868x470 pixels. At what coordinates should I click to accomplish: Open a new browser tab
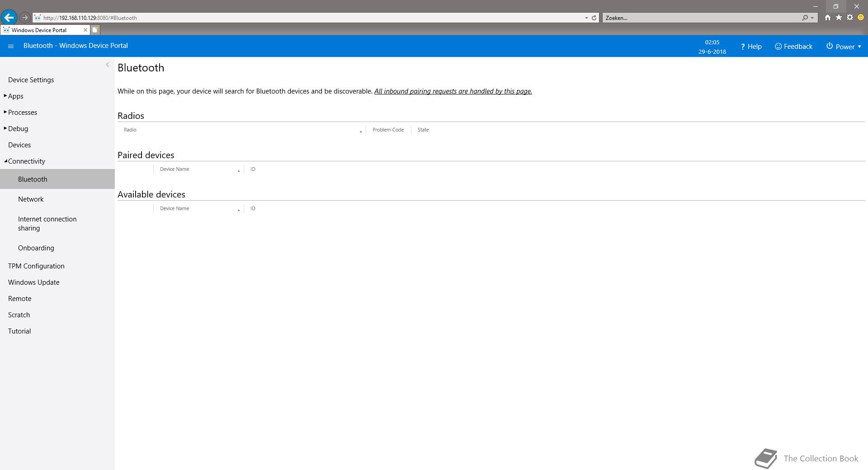(95, 30)
